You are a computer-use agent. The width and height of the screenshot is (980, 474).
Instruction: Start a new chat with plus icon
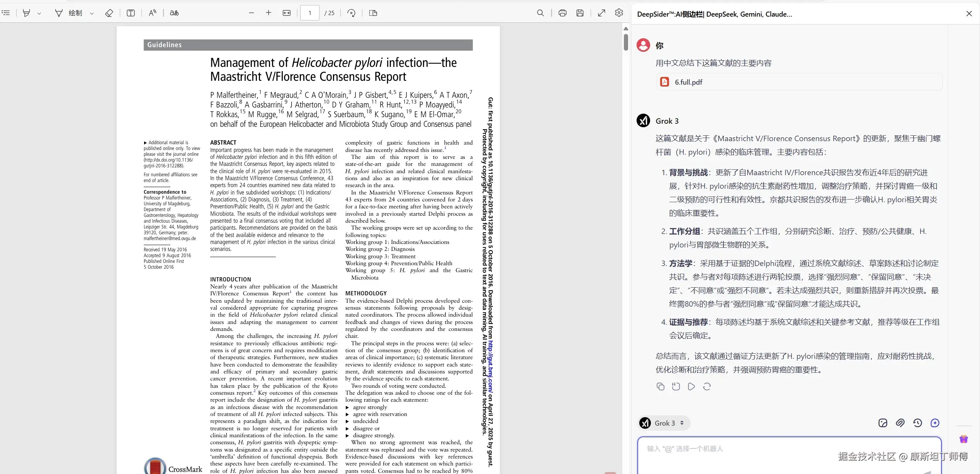[x=935, y=423]
